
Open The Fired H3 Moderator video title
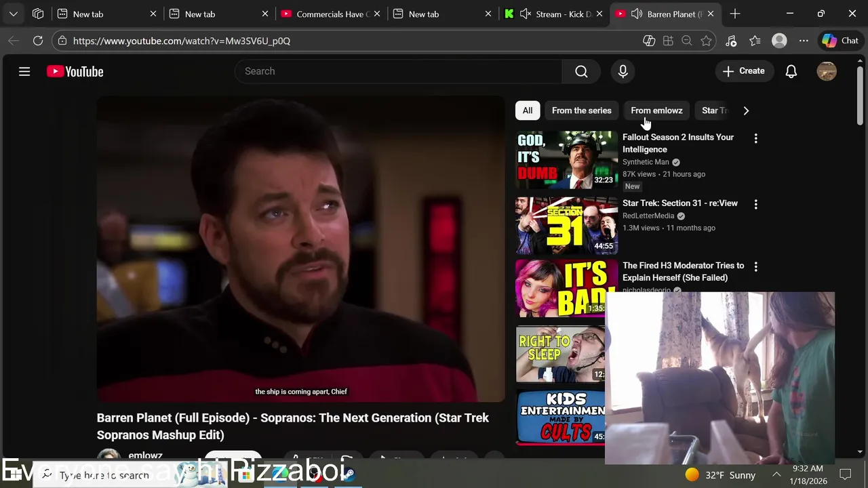pyautogui.click(x=683, y=271)
